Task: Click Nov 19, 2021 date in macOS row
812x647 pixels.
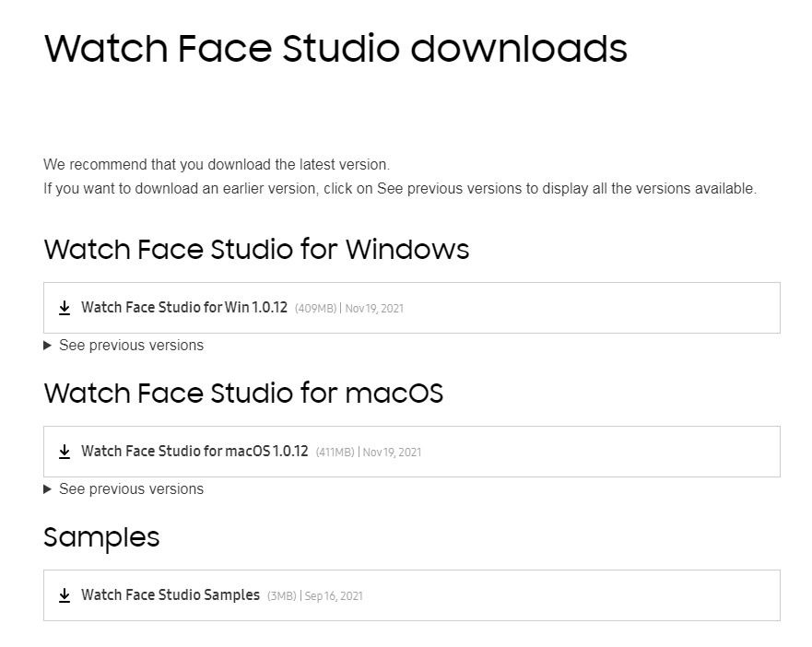Action: coord(392,453)
